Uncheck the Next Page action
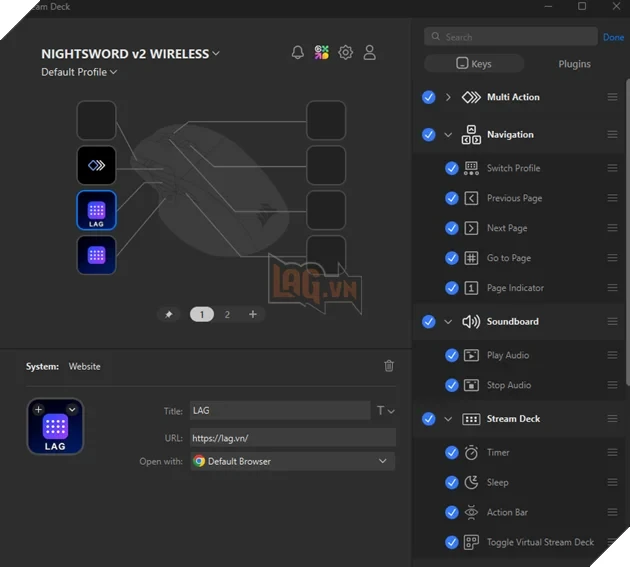Screen dimensions: 630x567 coord(452,228)
